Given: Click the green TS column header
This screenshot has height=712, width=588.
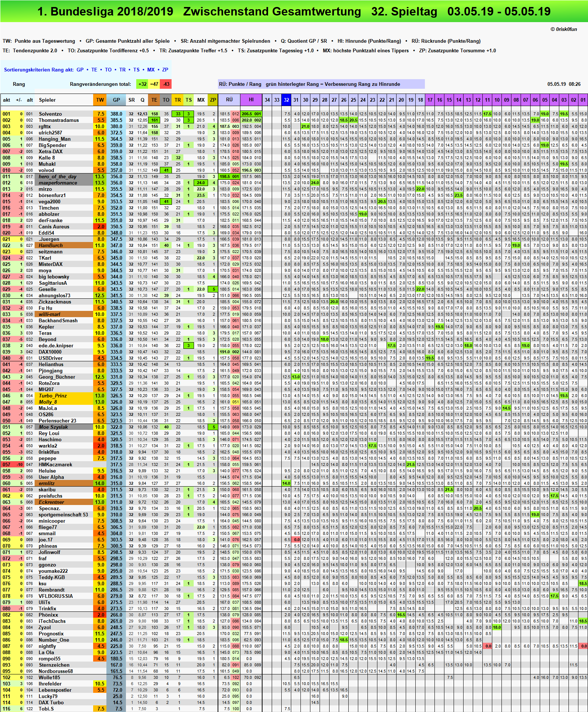Looking at the screenshot, I should (x=189, y=100).
